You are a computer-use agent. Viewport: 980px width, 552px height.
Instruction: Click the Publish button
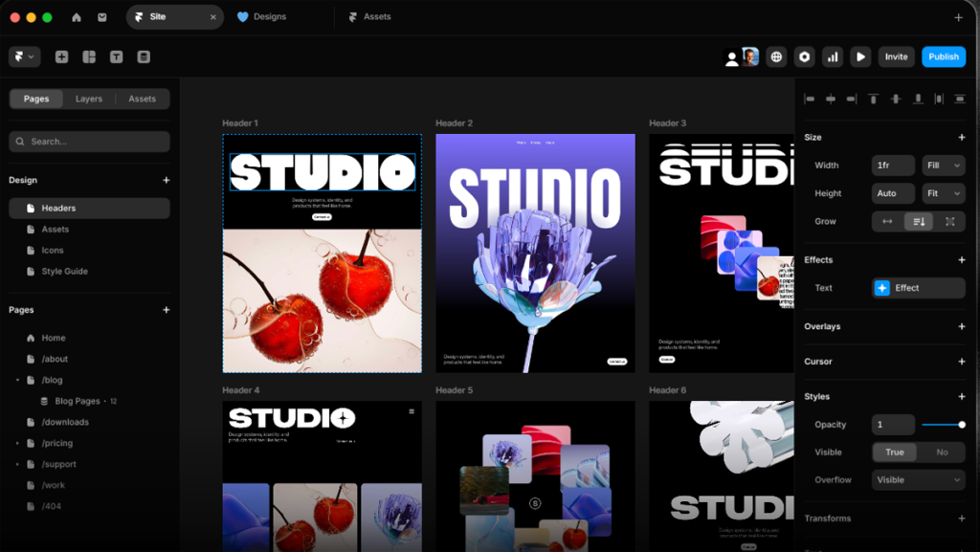[943, 57]
